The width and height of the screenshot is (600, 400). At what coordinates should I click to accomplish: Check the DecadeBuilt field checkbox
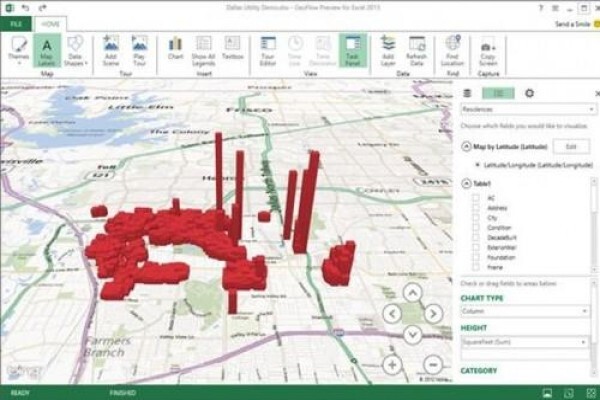[476, 238]
